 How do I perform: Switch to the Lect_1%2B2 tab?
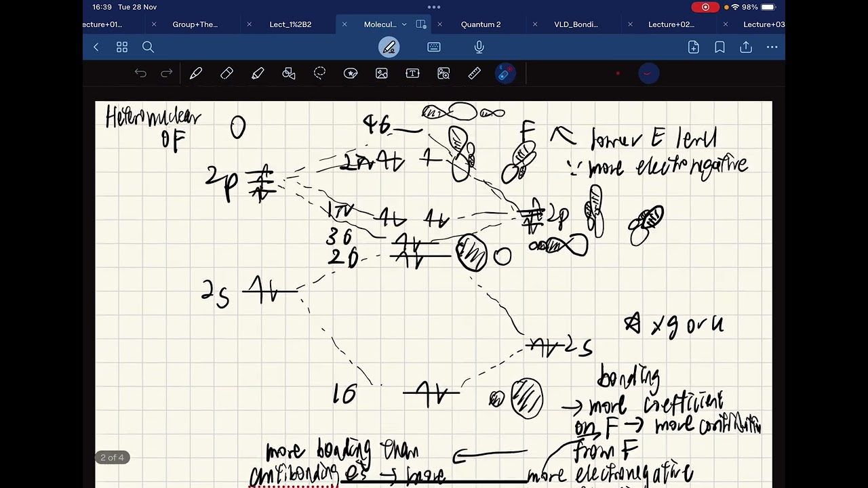290,24
